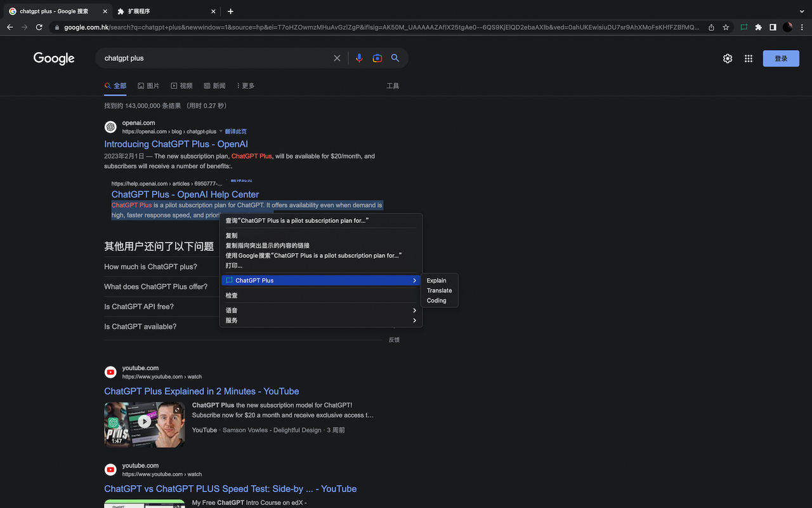Bookmark this page with the star icon

click(726, 27)
